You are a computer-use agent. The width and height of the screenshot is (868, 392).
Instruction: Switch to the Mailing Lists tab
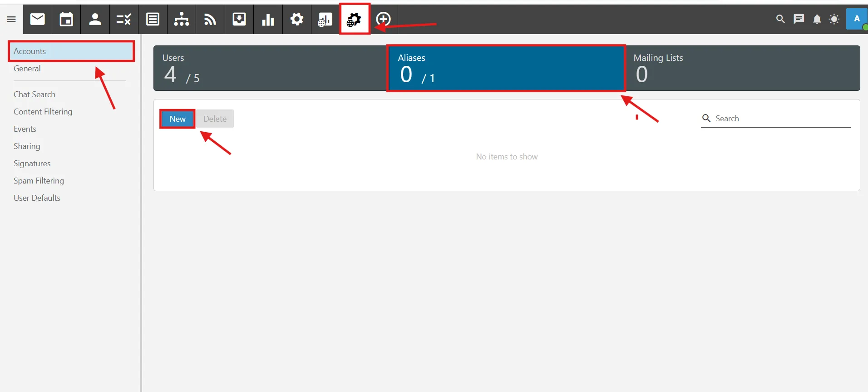tap(742, 68)
